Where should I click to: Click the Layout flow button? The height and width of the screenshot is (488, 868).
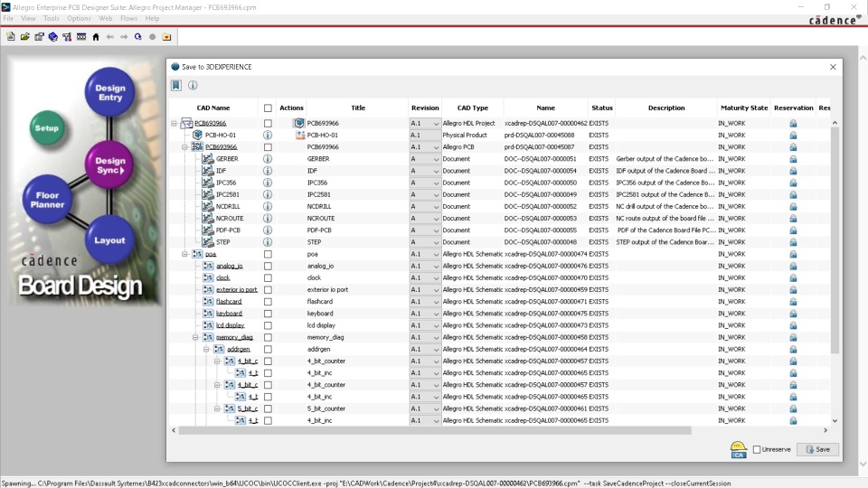point(109,240)
